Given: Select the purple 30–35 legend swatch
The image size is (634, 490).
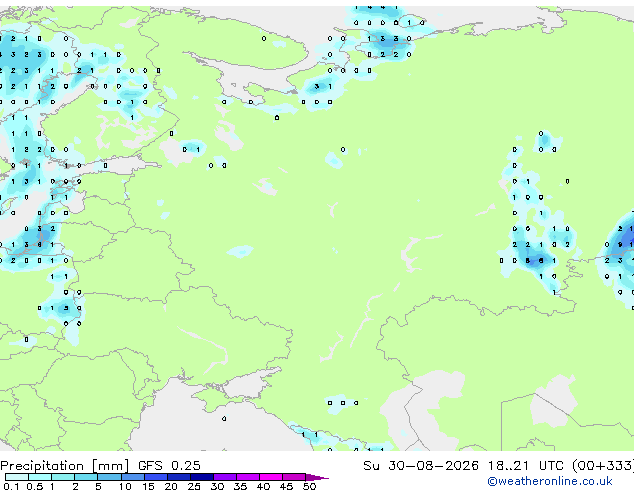Looking at the screenshot, I should click(225, 477).
